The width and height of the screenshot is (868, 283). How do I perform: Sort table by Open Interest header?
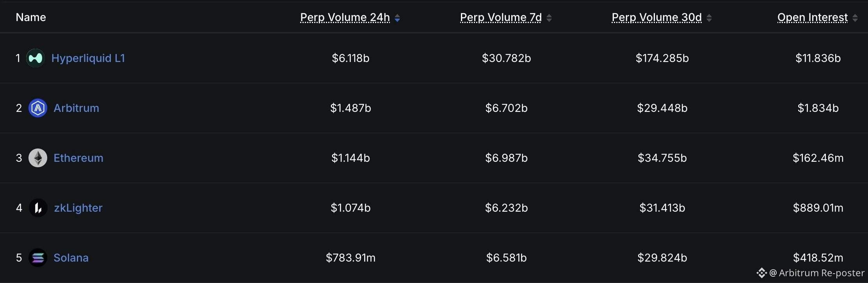(x=813, y=18)
